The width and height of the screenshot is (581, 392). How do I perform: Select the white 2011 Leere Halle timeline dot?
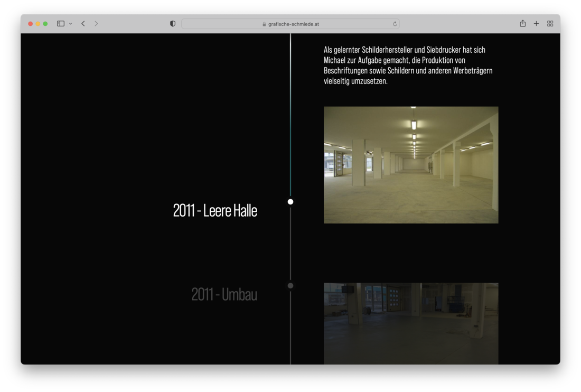pyautogui.click(x=290, y=202)
